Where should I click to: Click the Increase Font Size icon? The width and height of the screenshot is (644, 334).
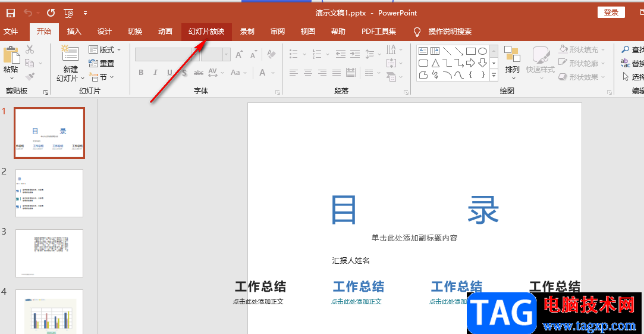239,54
